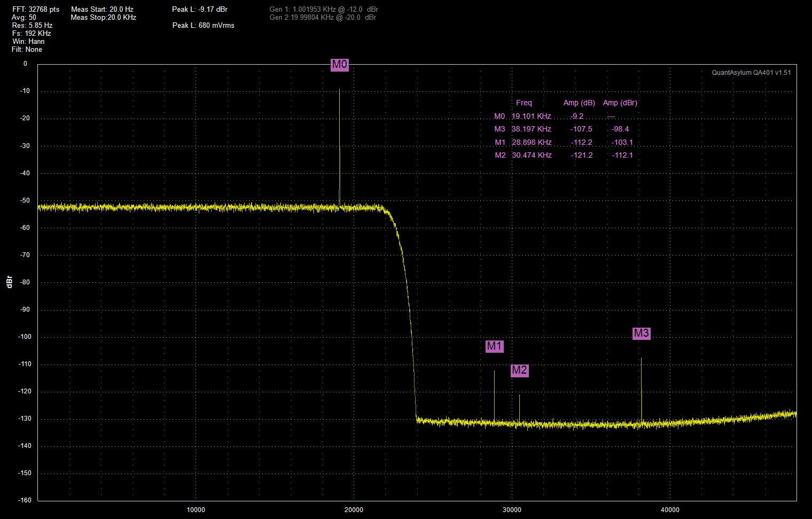Click the M0 row frequency 19.101 KHz

point(532,117)
